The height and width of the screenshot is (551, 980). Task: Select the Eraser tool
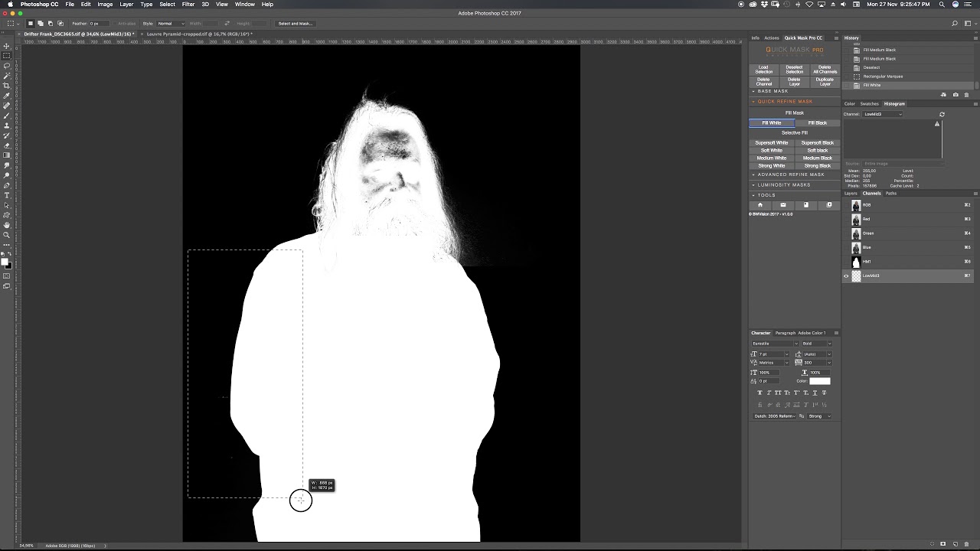point(7,145)
